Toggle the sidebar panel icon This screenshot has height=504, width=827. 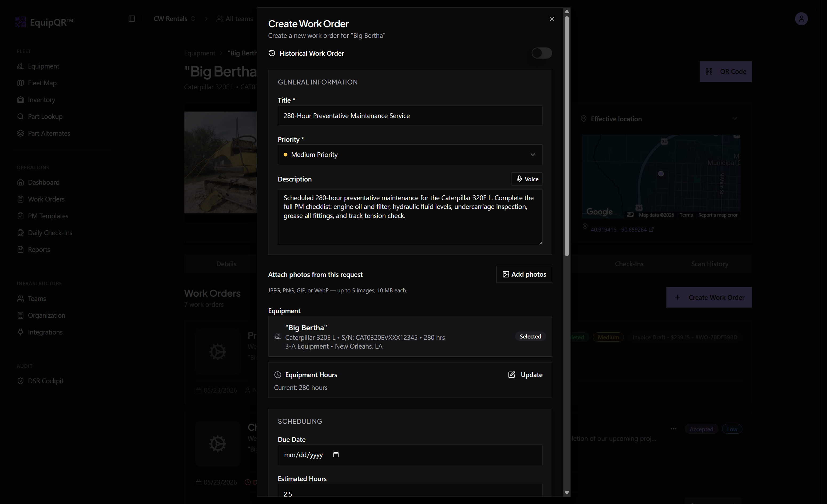[x=132, y=19]
